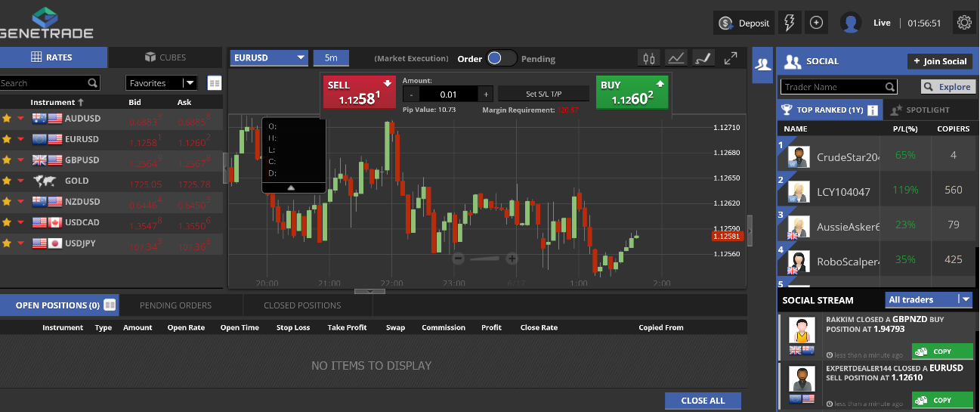This screenshot has width=980, height=412.
Task: Open the candlestick chart type icon
Action: 648,58
